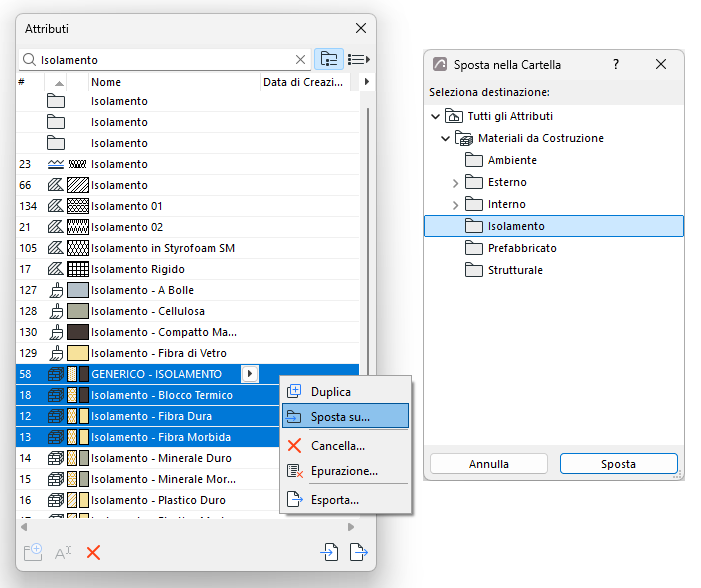The image size is (701, 588).
Task: Select Isolamento - Fibra Morbida row
Action: point(148,437)
